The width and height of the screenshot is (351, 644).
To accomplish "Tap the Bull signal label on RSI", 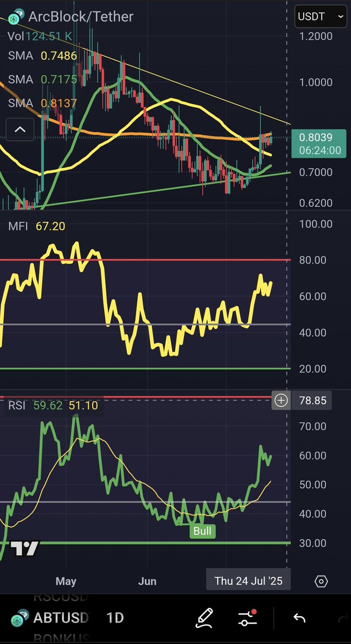I will click(202, 531).
